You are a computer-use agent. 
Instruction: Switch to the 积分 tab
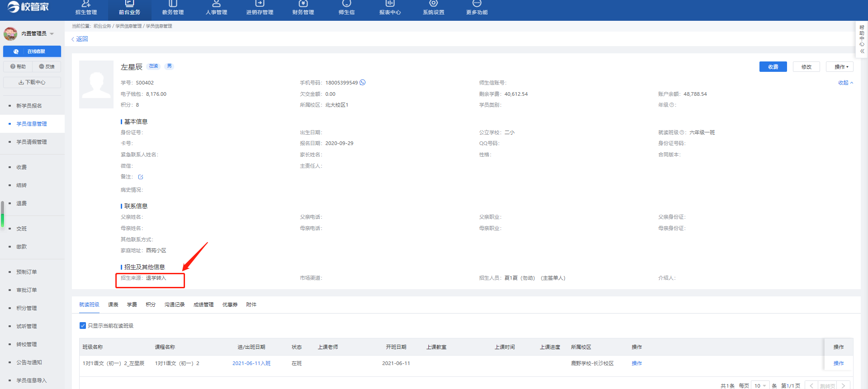pyautogui.click(x=151, y=305)
